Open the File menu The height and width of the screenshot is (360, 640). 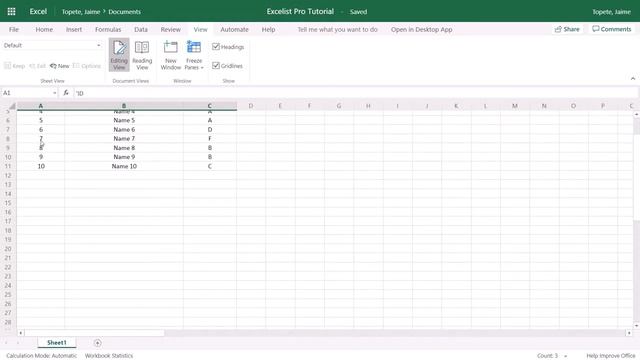tap(14, 29)
